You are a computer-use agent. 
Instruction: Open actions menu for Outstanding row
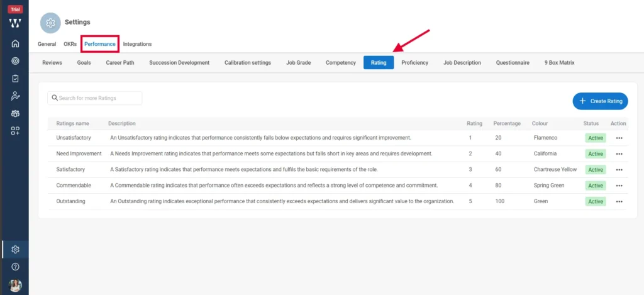tap(619, 202)
